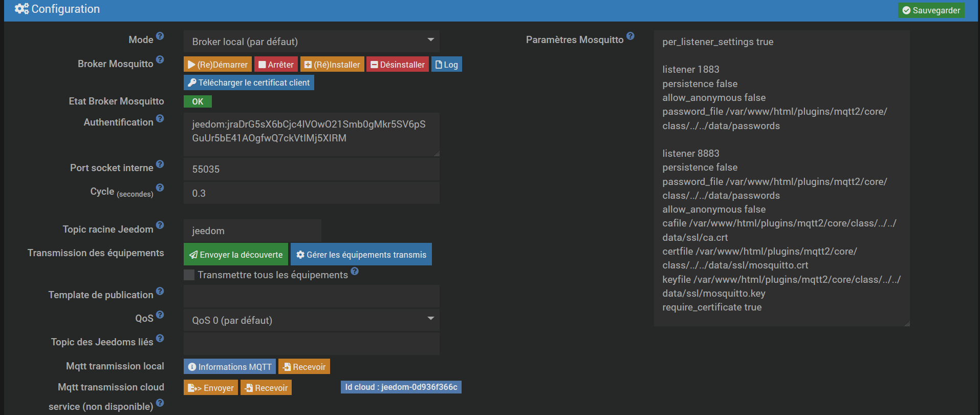The image size is (980, 415).
Task: Click the help icon next to Mode
Action: coord(160,36)
